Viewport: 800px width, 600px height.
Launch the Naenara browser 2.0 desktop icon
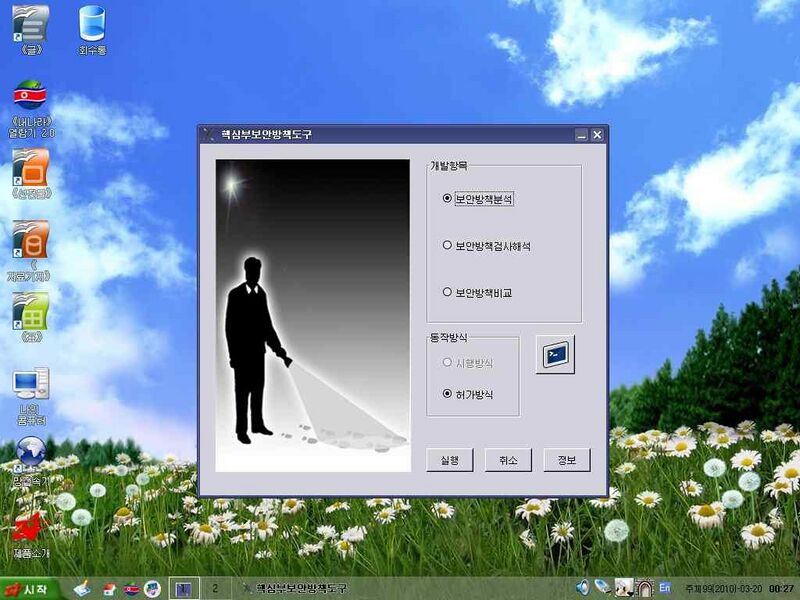coord(30,97)
